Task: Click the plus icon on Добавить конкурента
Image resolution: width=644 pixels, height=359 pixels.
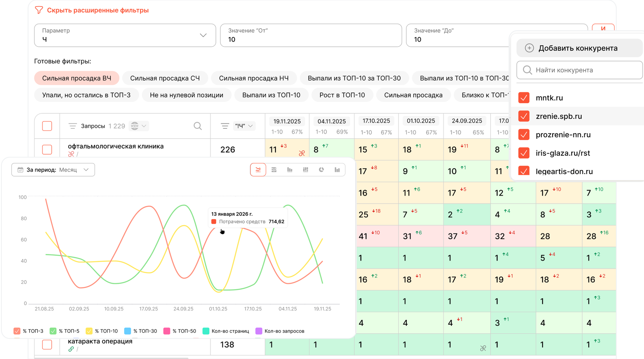Action: [529, 48]
